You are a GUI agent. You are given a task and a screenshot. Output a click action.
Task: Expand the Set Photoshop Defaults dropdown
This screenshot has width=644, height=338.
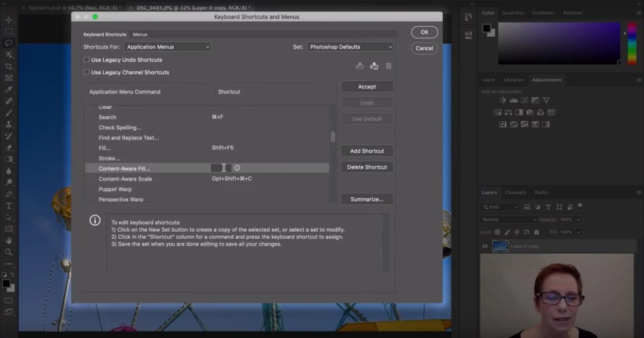[x=350, y=47]
